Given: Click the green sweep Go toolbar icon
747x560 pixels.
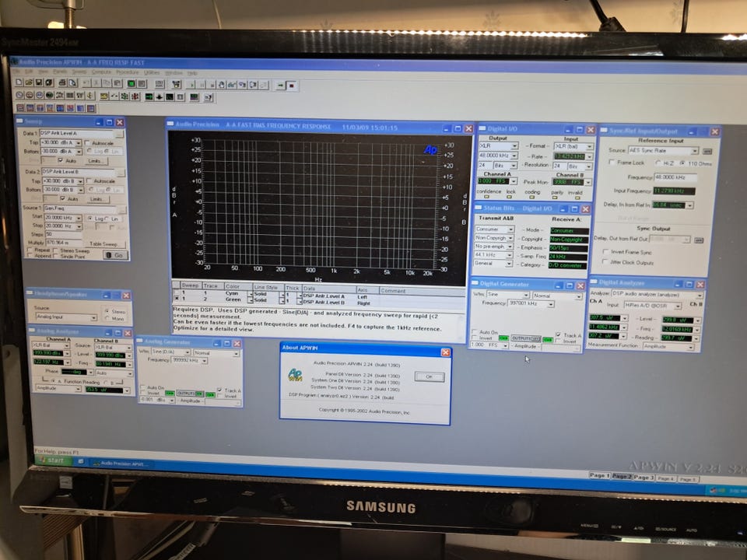Looking at the screenshot, I should (x=131, y=84).
